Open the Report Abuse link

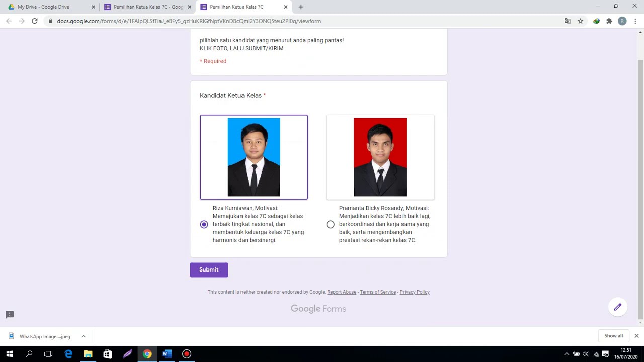[x=342, y=292]
